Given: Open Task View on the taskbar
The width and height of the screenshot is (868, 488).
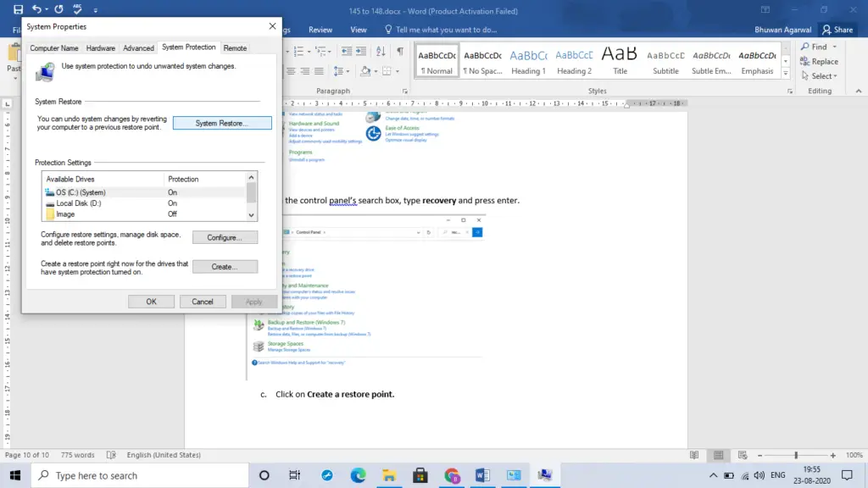Looking at the screenshot, I should coord(294,475).
